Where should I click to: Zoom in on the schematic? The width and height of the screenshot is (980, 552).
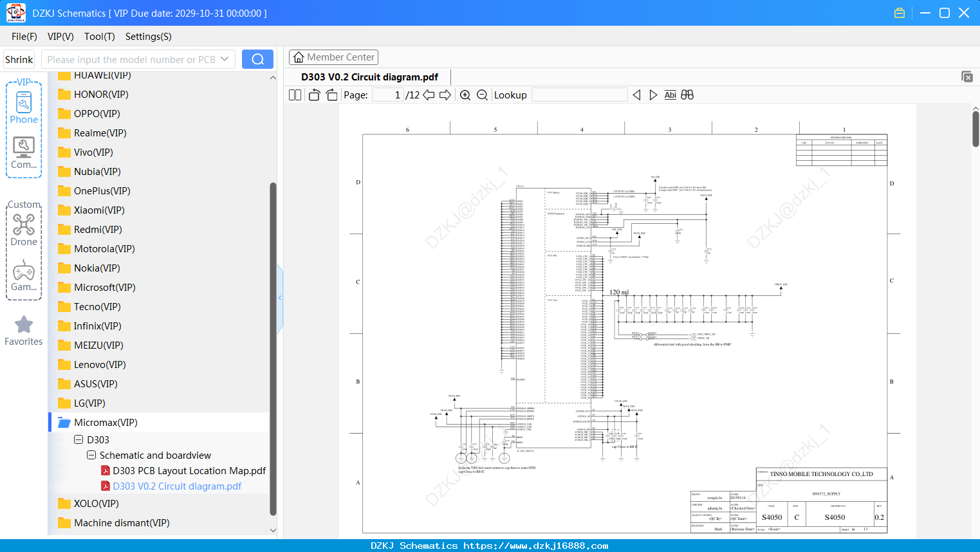(x=465, y=95)
